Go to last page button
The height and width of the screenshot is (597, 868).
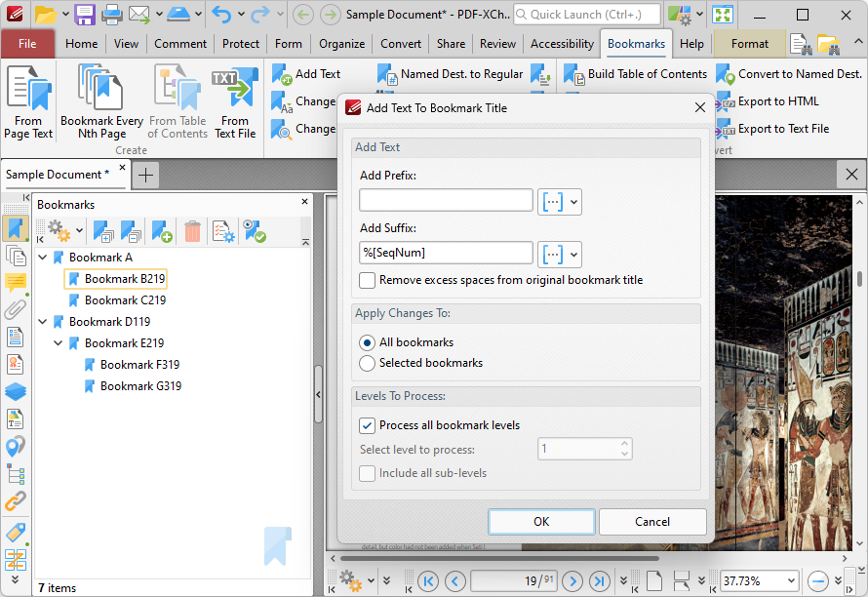[x=600, y=581]
